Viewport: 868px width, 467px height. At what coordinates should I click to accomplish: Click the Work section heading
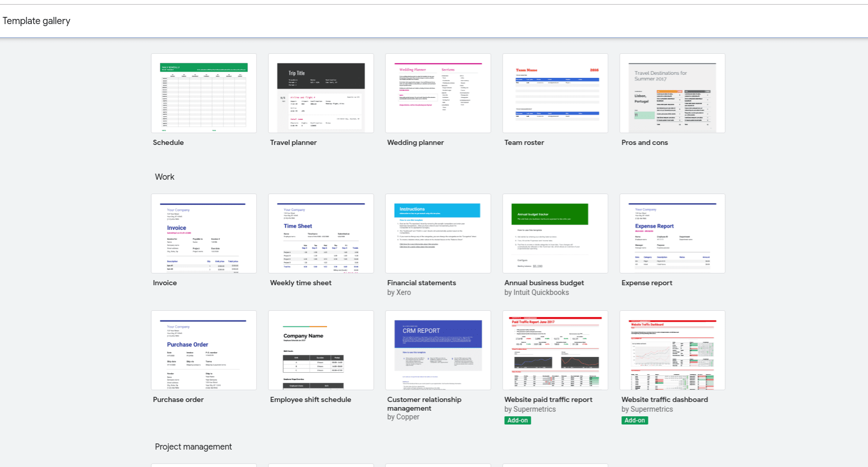[164, 177]
